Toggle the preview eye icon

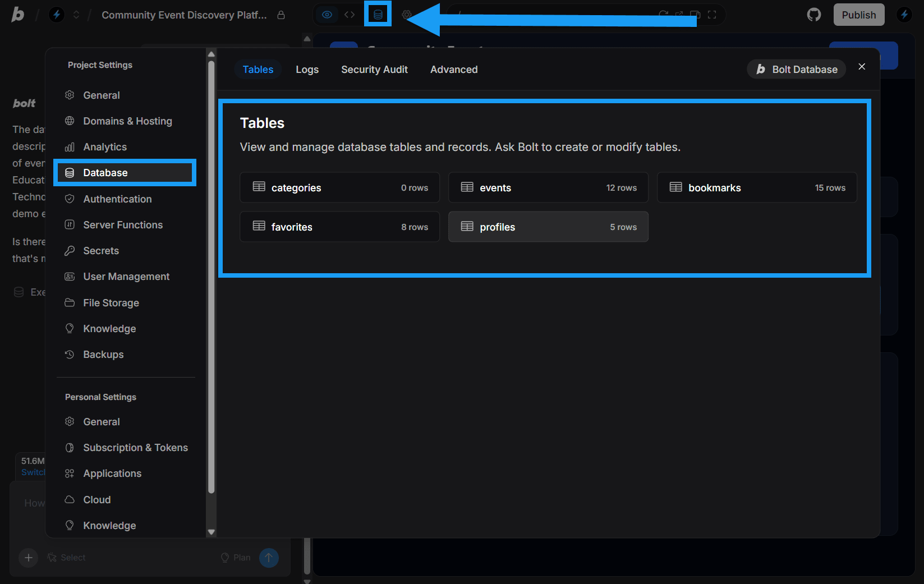coord(327,15)
